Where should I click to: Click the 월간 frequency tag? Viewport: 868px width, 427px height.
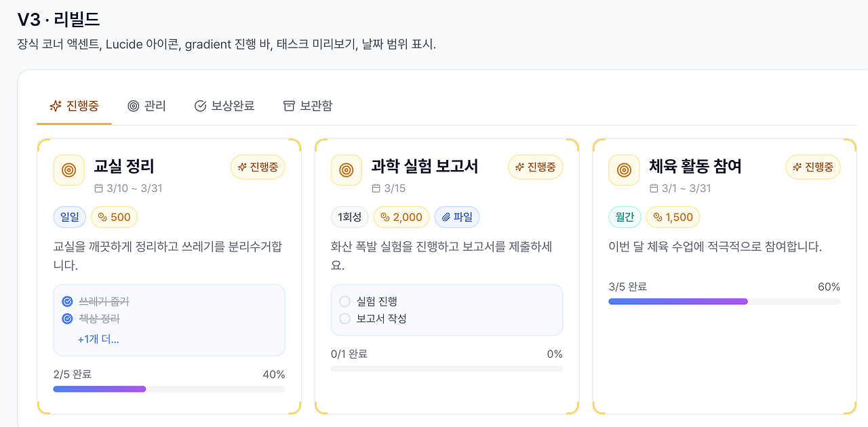pyautogui.click(x=624, y=217)
